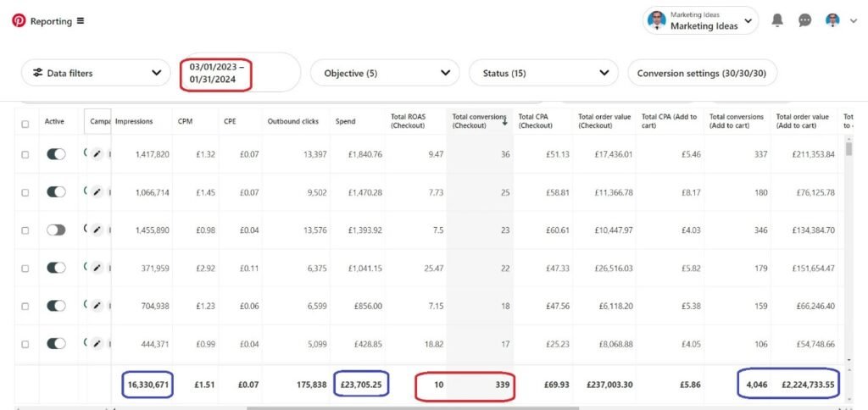868x410 pixels.
Task: Edit the fourth row campaign via the pencil icon
Action: point(97,268)
